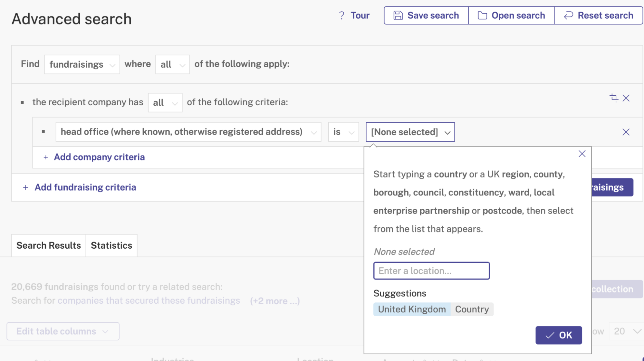Image resolution: width=644 pixels, height=361 pixels.
Task: Select the Search Results tab
Action: click(49, 246)
